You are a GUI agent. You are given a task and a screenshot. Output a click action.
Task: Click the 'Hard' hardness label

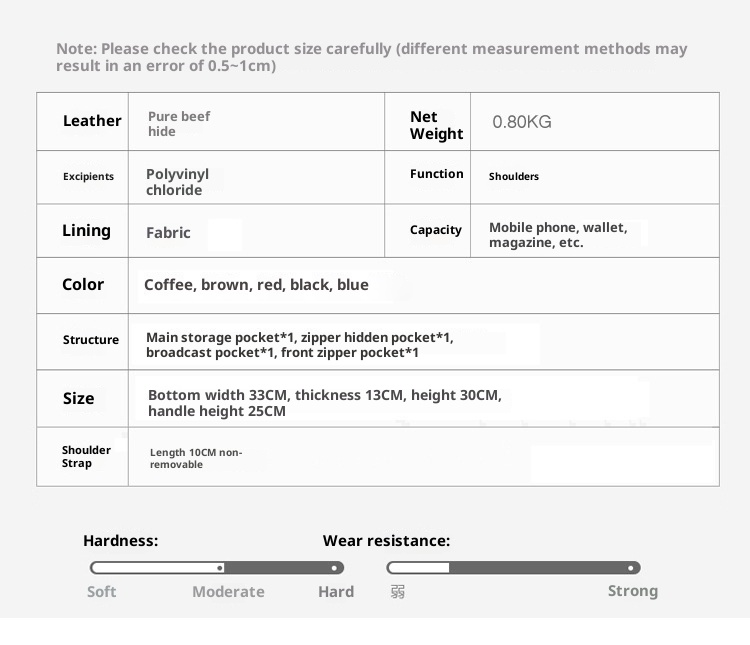coord(336,591)
